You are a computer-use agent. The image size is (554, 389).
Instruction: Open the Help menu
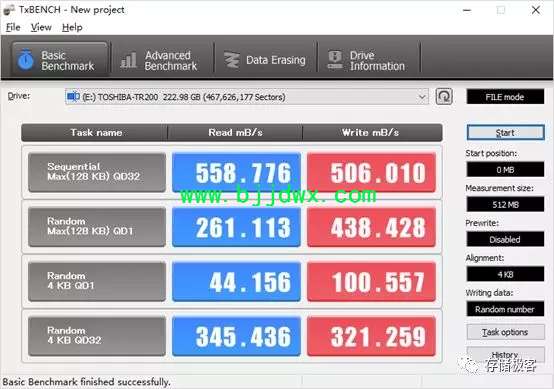click(72, 27)
